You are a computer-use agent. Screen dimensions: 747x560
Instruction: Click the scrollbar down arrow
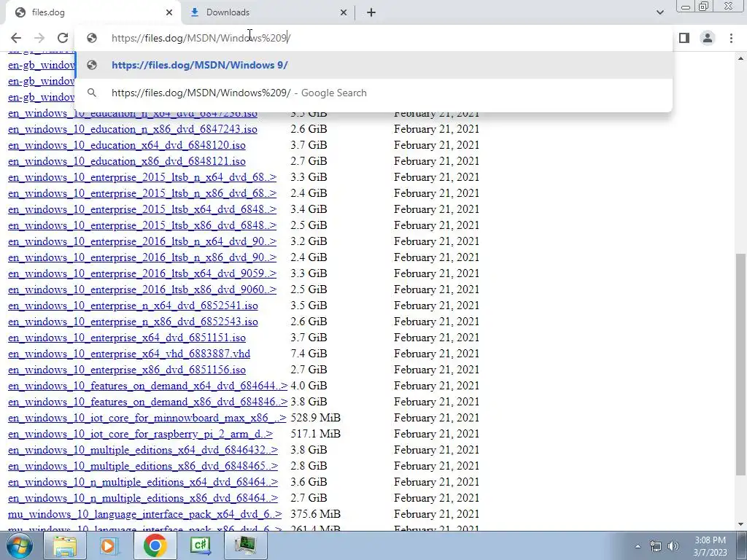pos(740,525)
